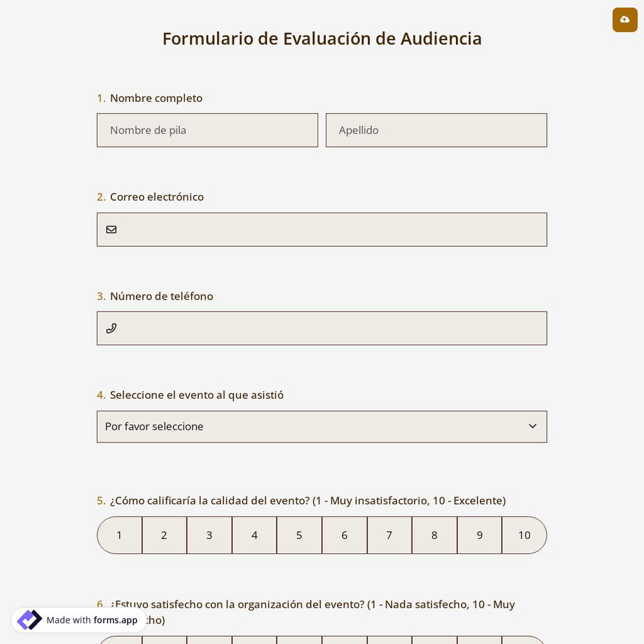This screenshot has width=644, height=644.
Task: Click the cloud upload save icon
Action: pyautogui.click(x=625, y=20)
